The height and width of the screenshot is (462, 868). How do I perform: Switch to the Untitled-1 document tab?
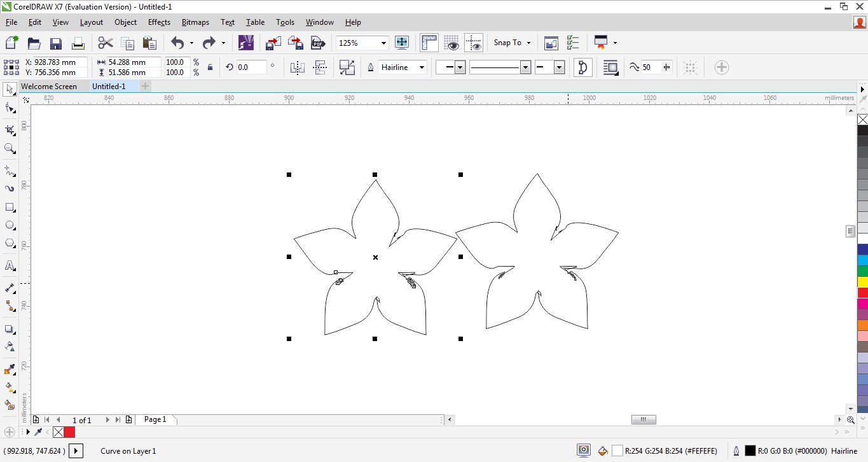(109, 87)
